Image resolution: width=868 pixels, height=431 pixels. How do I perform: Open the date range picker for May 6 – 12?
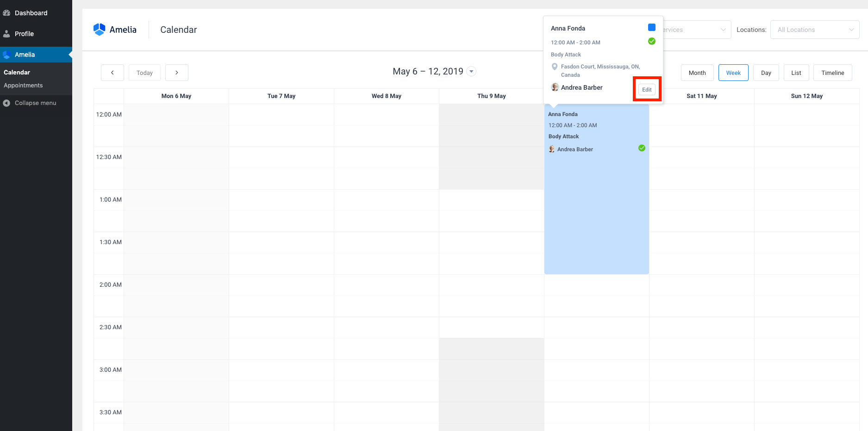[x=471, y=72]
